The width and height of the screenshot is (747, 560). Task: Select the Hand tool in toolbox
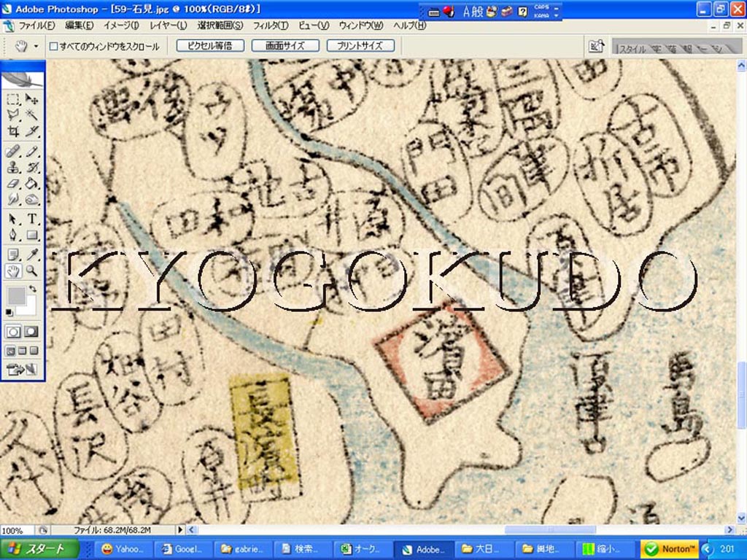(x=13, y=271)
